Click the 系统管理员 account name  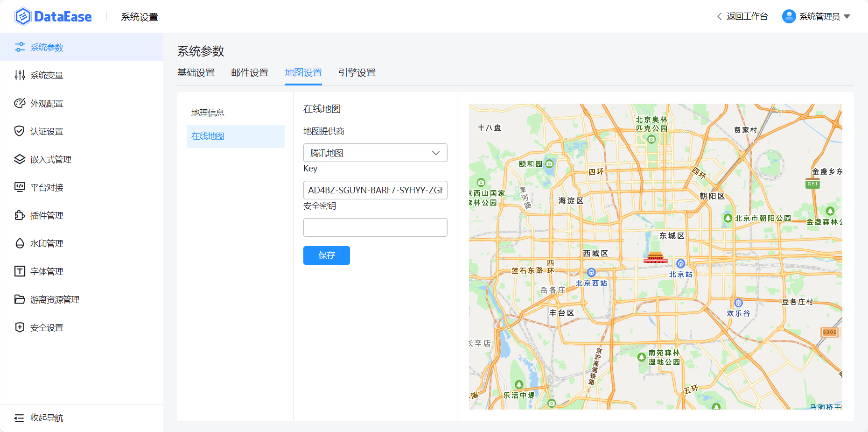[x=819, y=16]
